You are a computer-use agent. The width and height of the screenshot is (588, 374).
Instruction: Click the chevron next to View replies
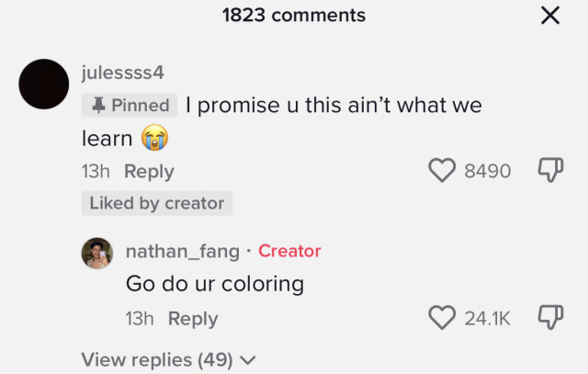click(x=248, y=360)
